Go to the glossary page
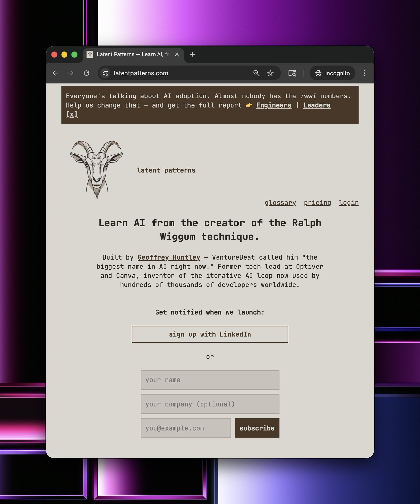420x504 pixels. pyautogui.click(x=280, y=203)
